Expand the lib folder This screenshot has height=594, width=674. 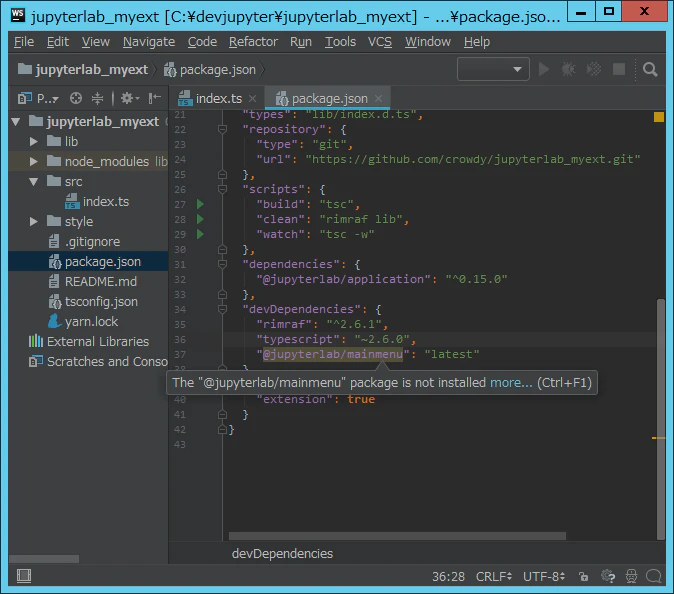coord(34,141)
